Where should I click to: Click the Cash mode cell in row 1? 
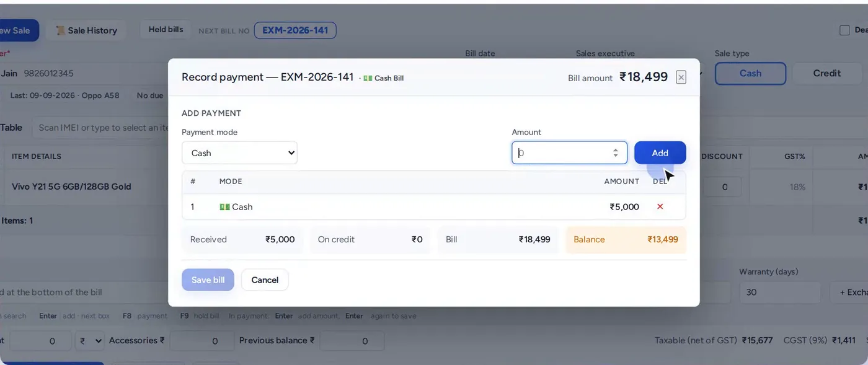click(236, 207)
